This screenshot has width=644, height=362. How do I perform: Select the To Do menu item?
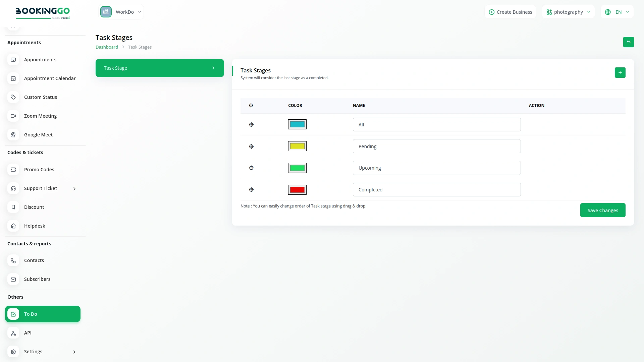click(x=43, y=314)
